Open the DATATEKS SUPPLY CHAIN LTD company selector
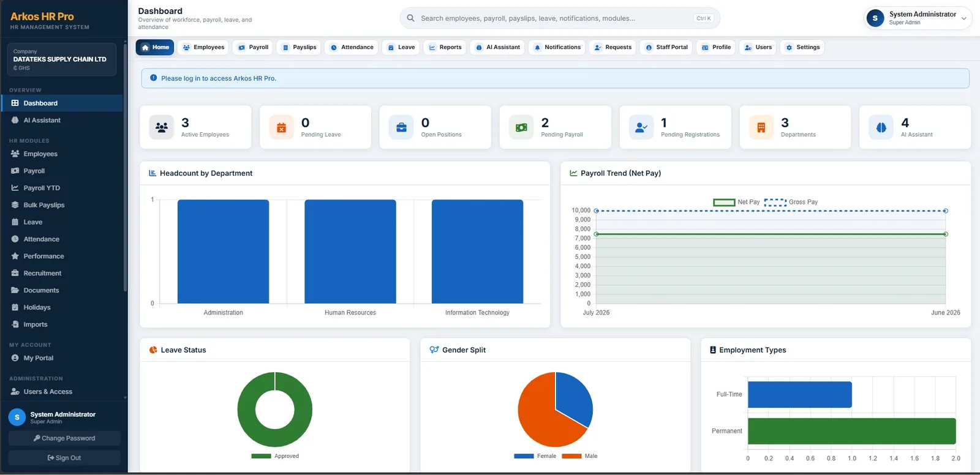This screenshot has width=980, height=475. coord(61,59)
